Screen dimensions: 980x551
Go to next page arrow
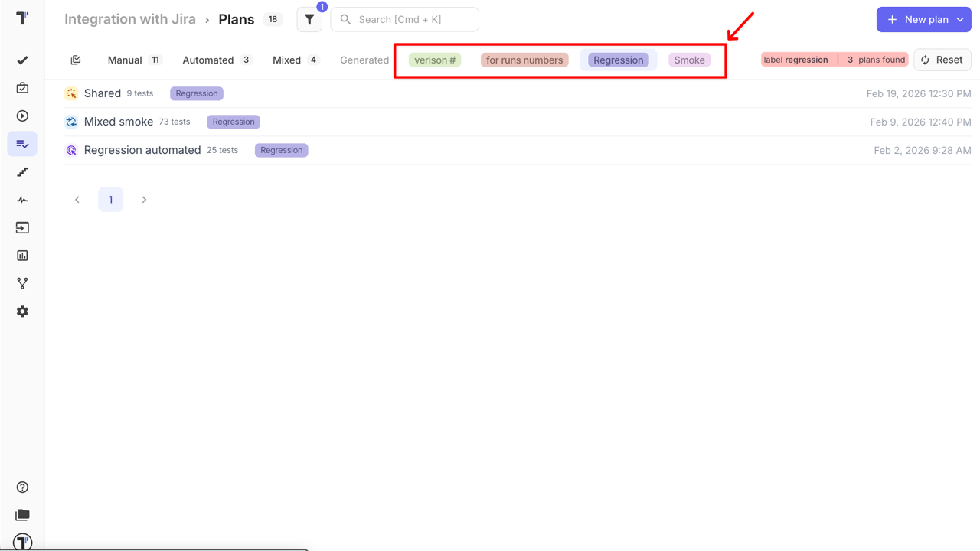click(x=144, y=200)
